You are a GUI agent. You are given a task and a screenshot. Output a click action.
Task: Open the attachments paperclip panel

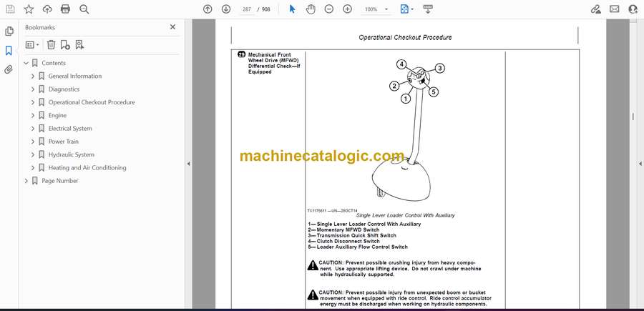click(x=9, y=69)
